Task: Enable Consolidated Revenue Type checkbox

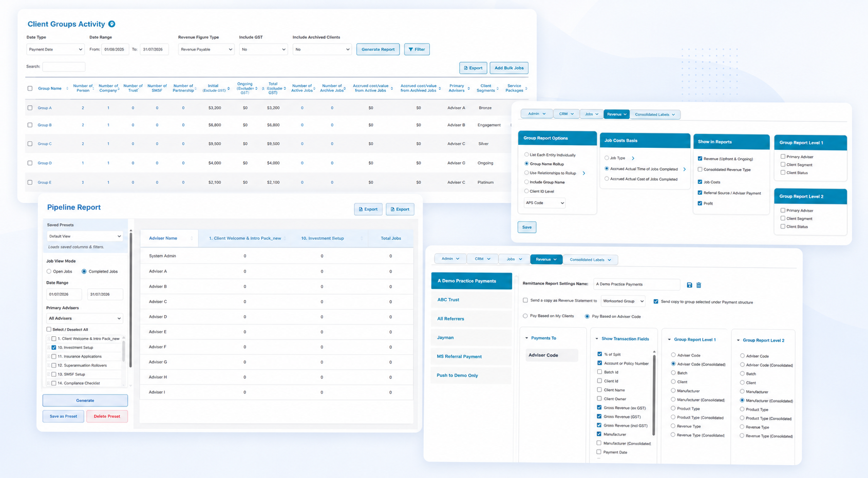Action: pos(700,169)
